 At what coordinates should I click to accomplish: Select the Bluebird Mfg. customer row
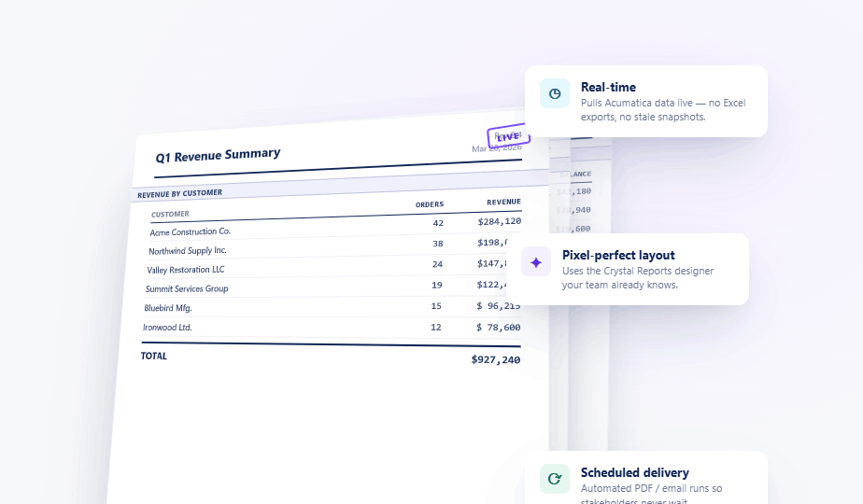tap(167, 308)
